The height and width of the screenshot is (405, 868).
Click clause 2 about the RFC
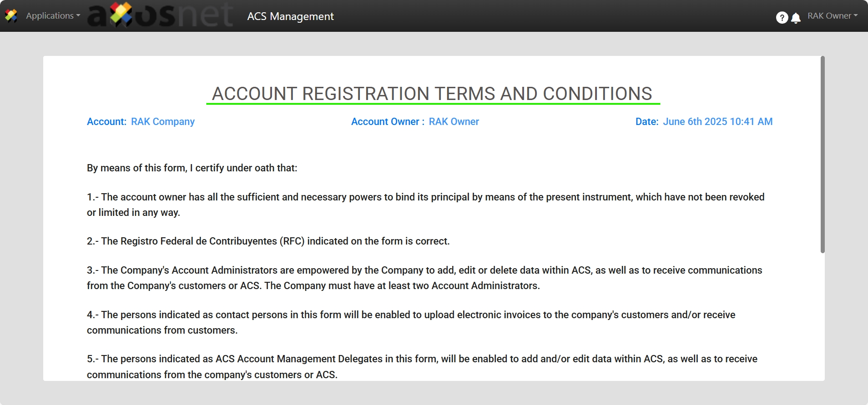(268, 241)
